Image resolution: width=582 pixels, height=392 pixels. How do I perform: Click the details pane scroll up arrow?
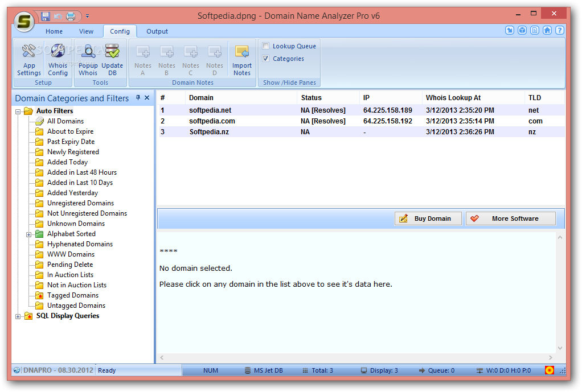coord(560,237)
